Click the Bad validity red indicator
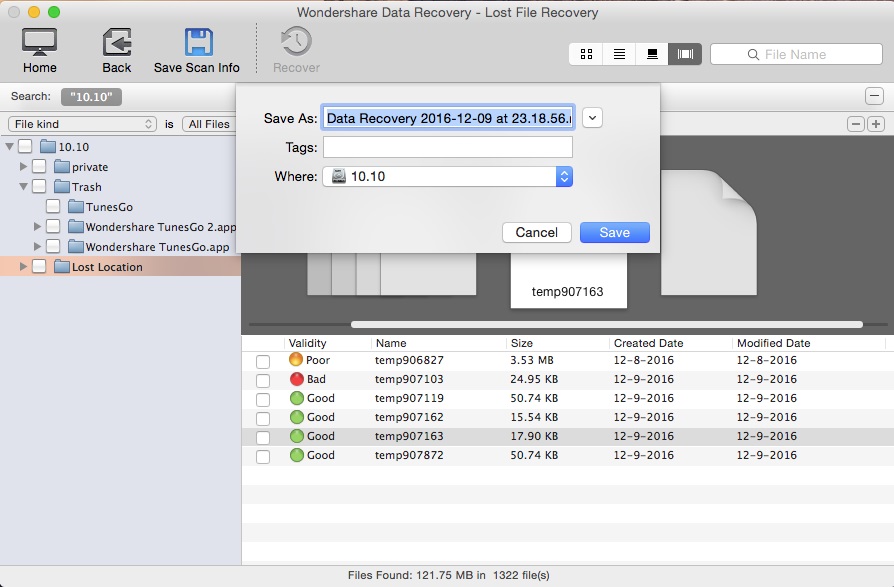This screenshot has width=894, height=587. coord(296,379)
